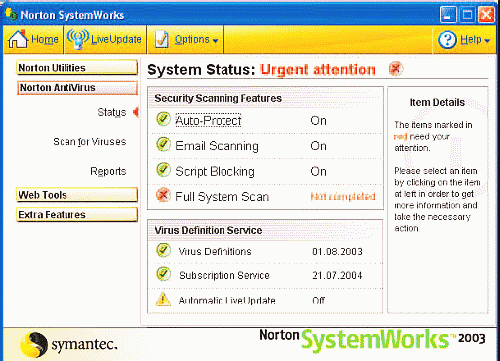Open the Reports page
Image resolution: width=500 pixels, height=361 pixels.
[x=108, y=171]
